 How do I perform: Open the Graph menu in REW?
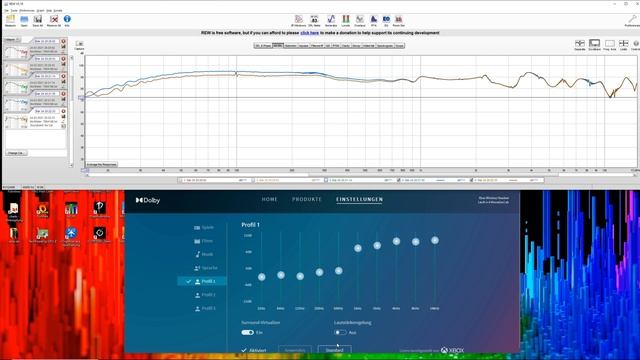(x=40, y=10)
